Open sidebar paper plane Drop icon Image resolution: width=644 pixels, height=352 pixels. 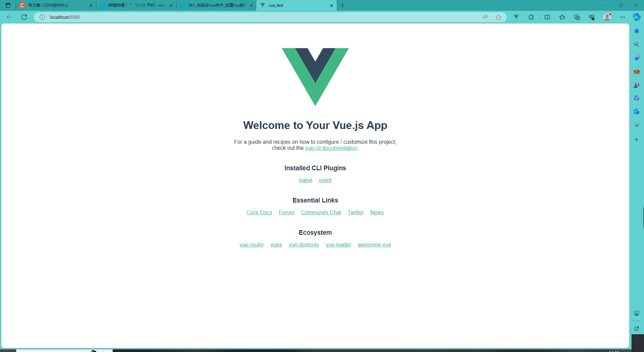(x=637, y=125)
